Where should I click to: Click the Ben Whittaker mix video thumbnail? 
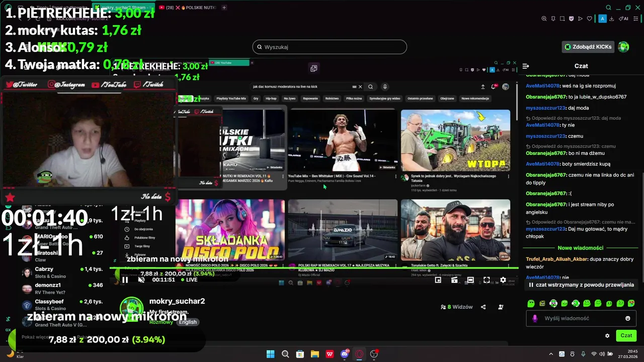[x=342, y=140]
